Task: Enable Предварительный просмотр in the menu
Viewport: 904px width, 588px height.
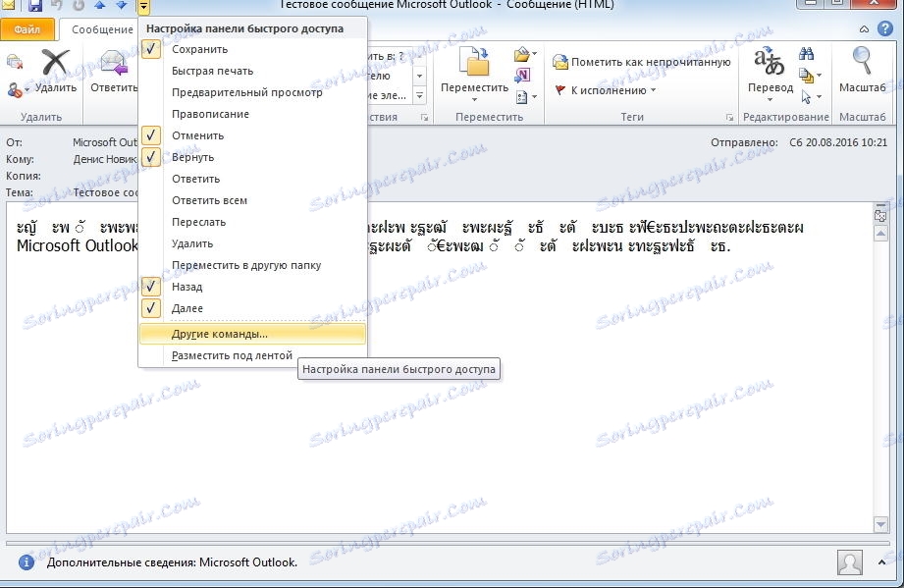Action: tap(252, 92)
